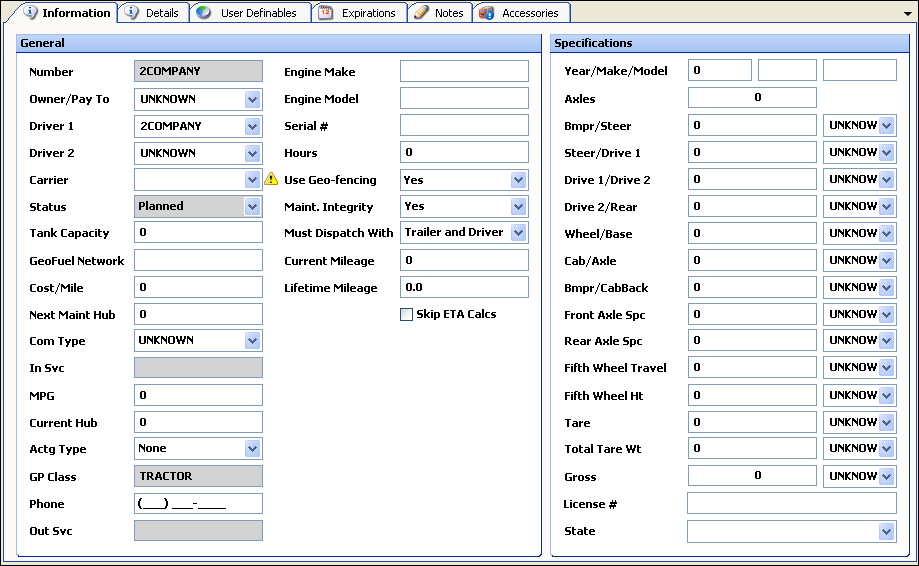Open the Gross unit dropdown
Screen dimensions: 919x566
886,476
